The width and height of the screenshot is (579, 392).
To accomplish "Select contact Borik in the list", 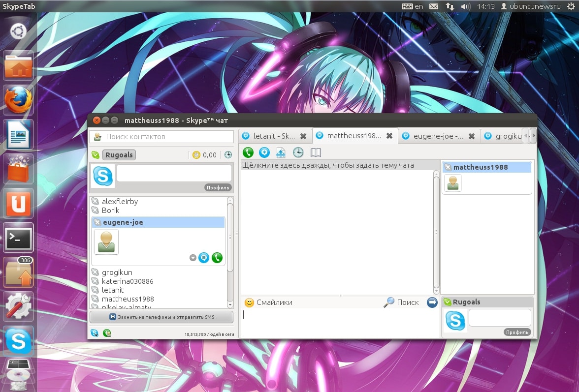I will click(x=110, y=210).
